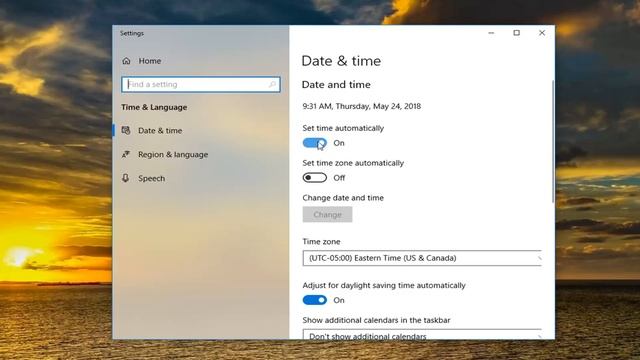
Task: Click the Find a setting search box
Action: (x=201, y=84)
